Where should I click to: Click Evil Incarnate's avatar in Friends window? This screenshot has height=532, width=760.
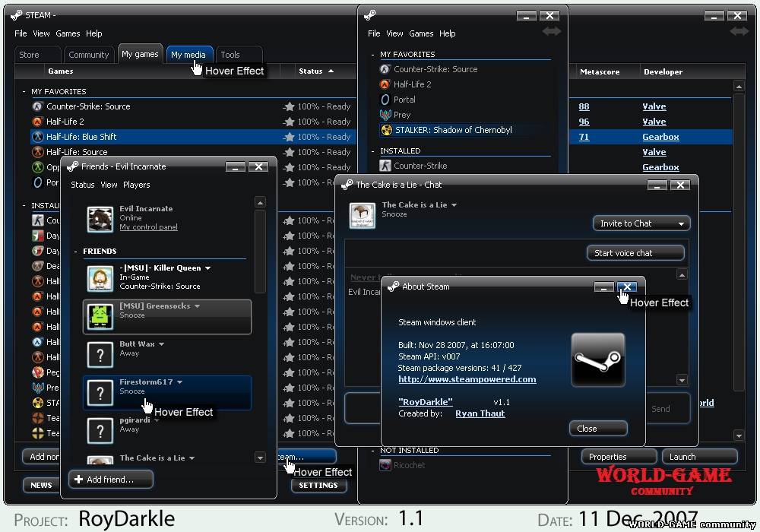click(x=100, y=219)
